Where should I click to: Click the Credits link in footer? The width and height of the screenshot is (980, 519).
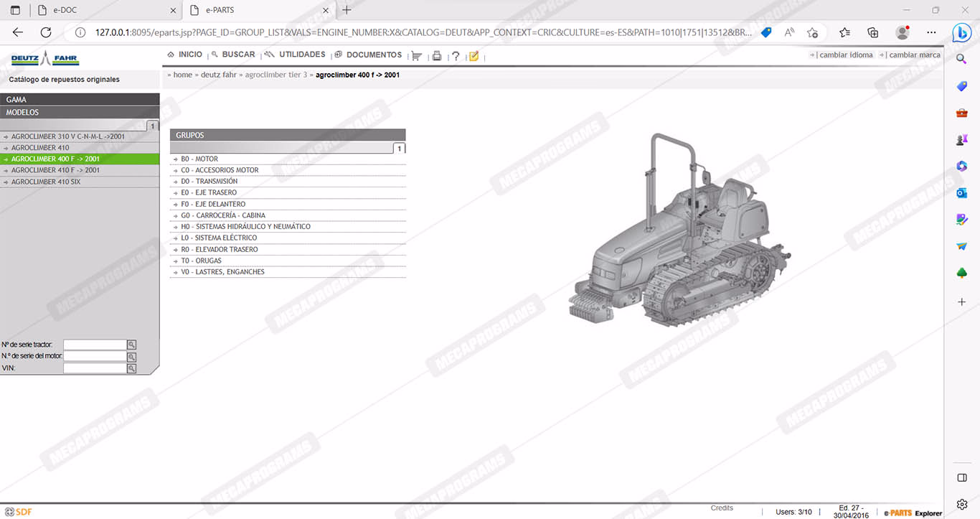tap(722, 508)
